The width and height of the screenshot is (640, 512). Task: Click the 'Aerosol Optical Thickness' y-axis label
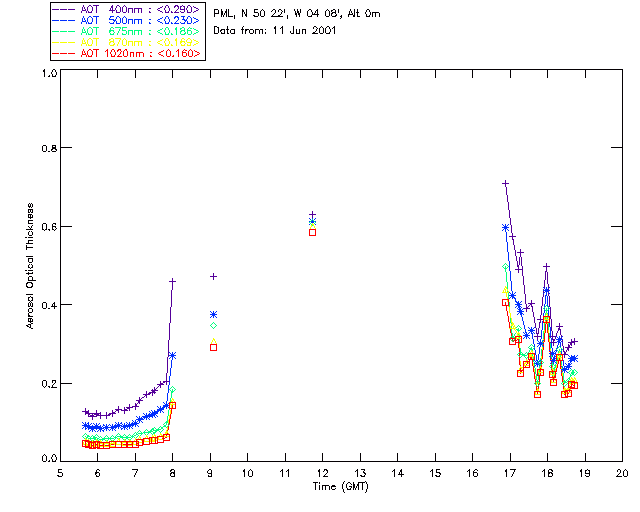point(31,266)
